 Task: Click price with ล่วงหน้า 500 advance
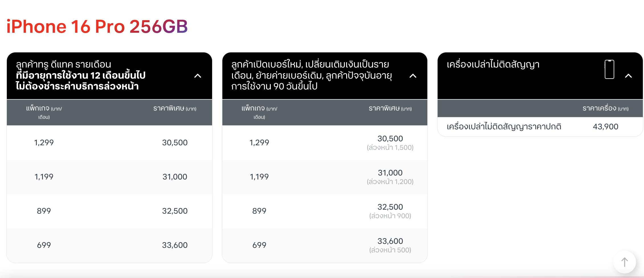click(390, 245)
